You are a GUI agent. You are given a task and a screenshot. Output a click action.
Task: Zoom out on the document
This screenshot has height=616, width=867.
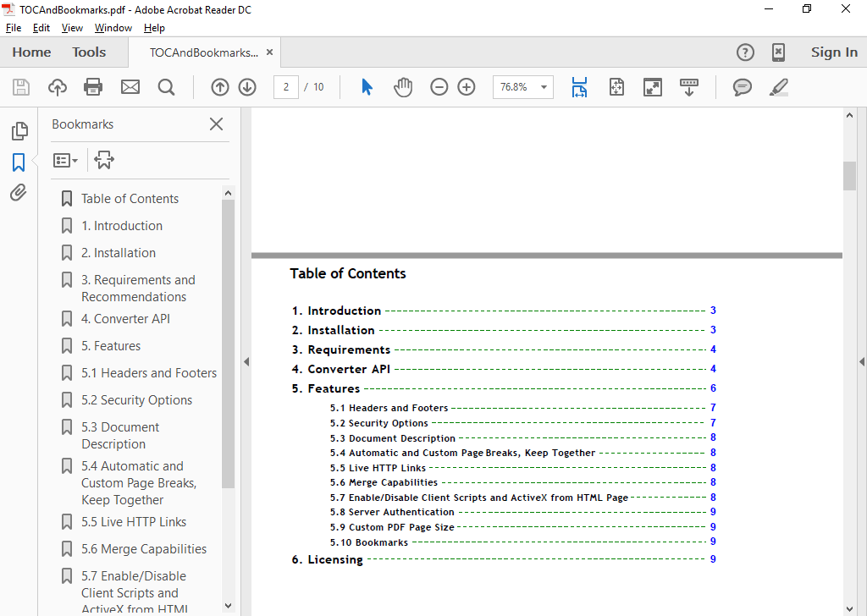439,87
